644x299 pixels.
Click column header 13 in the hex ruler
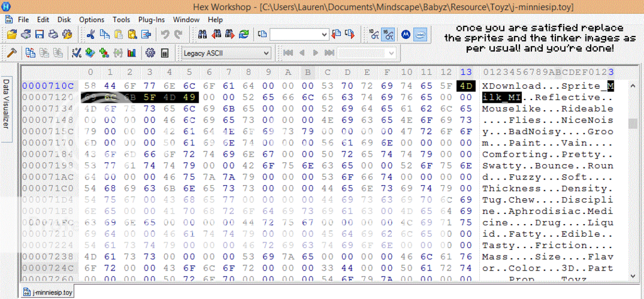point(466,72)
